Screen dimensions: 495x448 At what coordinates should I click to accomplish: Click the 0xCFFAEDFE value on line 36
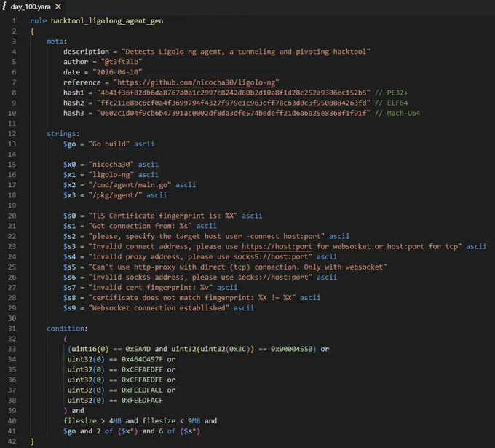142,380
